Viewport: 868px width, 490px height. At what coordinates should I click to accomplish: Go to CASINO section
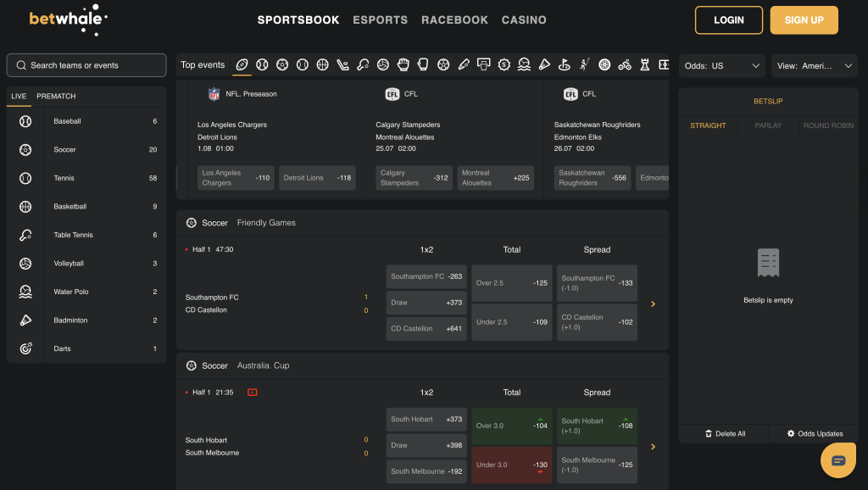click(524, 20)
